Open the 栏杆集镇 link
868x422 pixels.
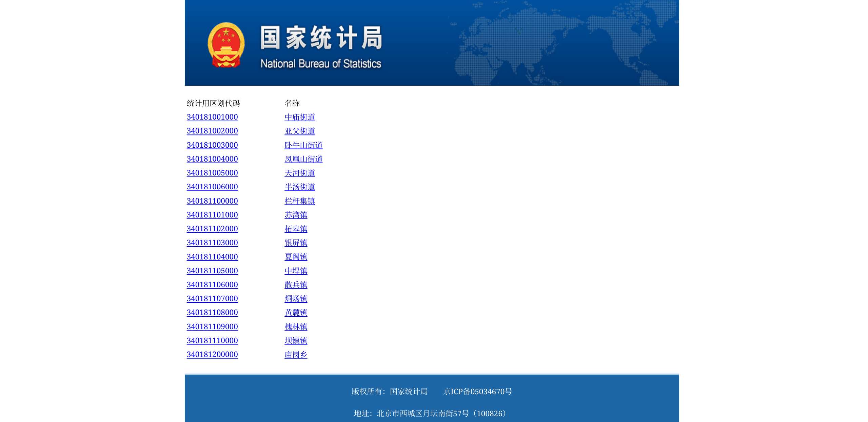click(300, 201)
